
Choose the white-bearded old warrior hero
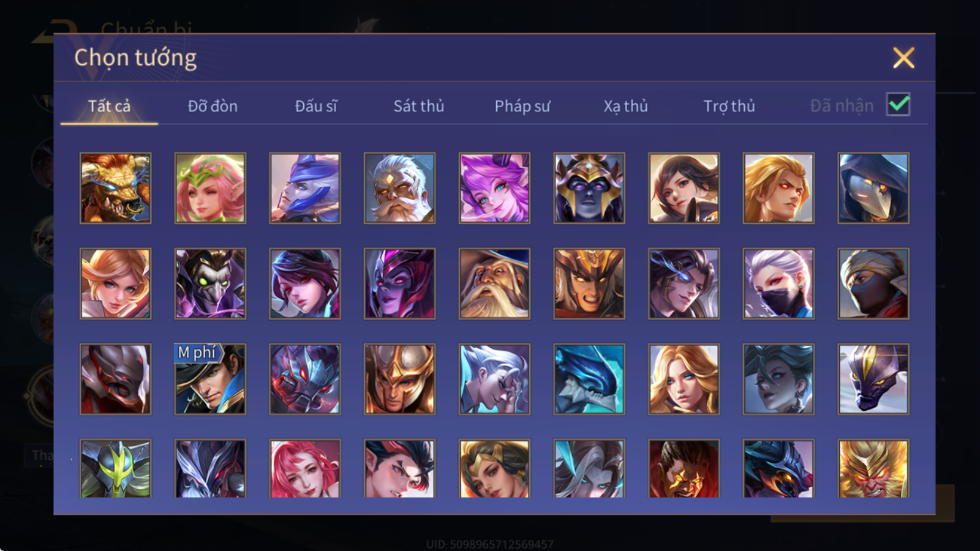click(x=399, y=188)
